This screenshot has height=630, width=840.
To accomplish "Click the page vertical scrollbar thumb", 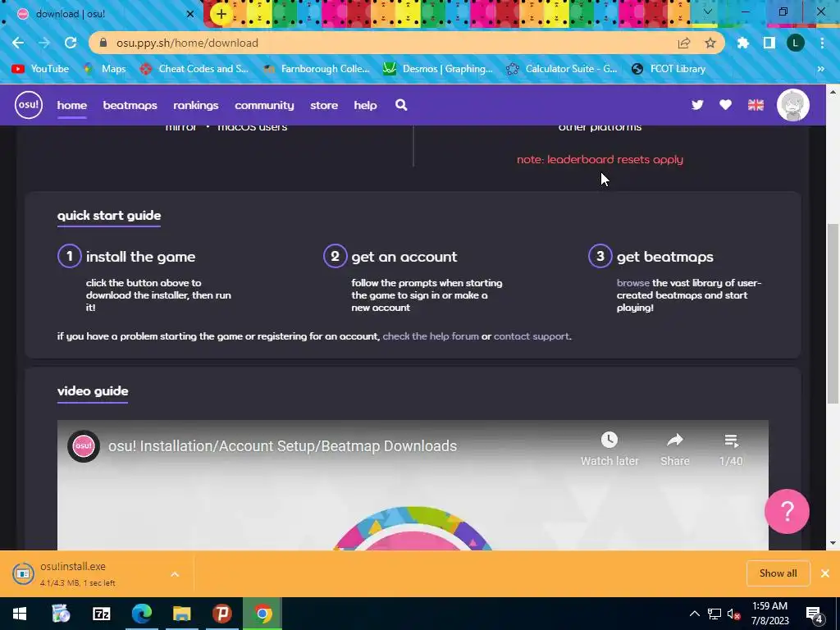I will (x=833, y=313).
